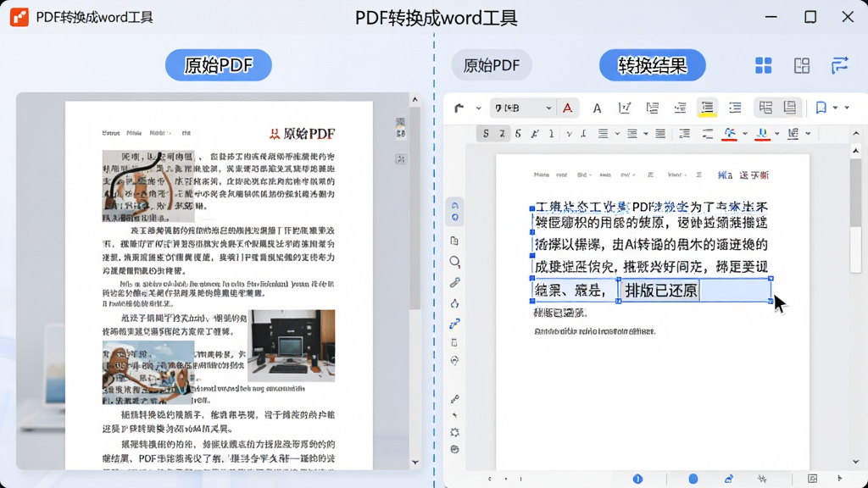Click the center-align lines icon
This screenshot has height=488, width=868.
(x=632, y=133)
